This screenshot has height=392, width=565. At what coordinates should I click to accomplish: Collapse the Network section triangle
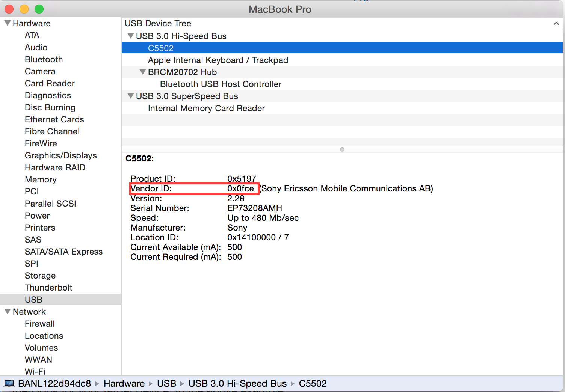[7, 312]
